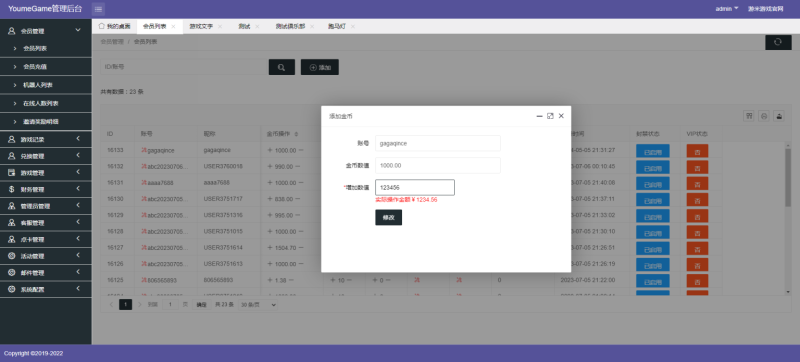This screenshot has height=362, width=800.
Task: Click the magnifier search button
Action: click(282, 67)
